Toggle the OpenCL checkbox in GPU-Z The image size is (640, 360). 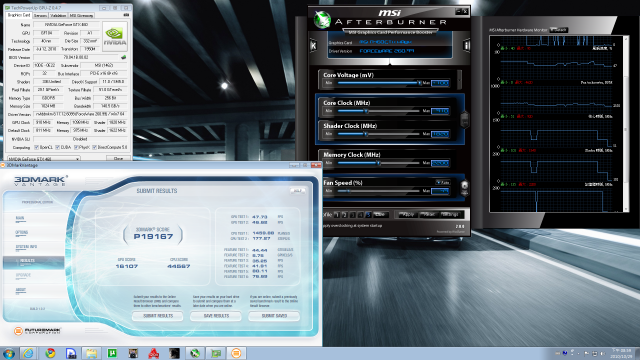click(x=37, y=147)
